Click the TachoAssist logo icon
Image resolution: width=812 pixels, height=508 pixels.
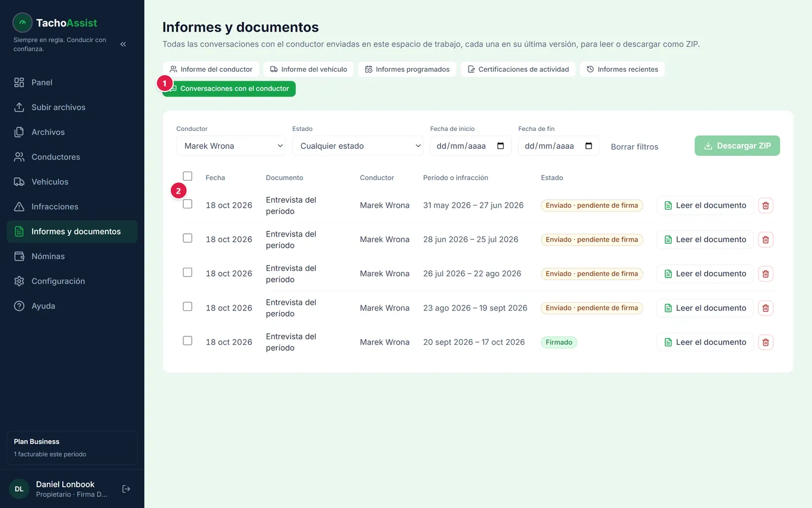23,23
